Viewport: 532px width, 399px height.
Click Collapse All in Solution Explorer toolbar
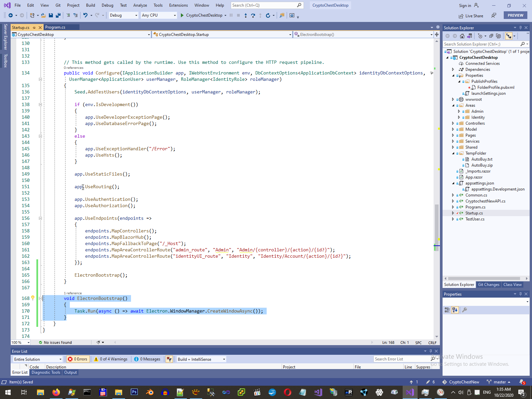click(x=491, y=36)
